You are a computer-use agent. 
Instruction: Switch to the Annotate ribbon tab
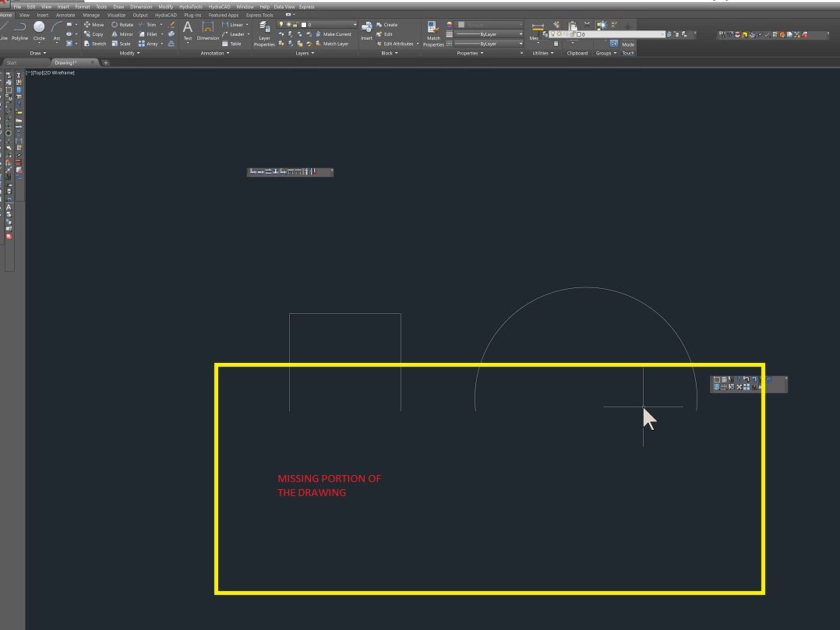(x=65, y=14)
